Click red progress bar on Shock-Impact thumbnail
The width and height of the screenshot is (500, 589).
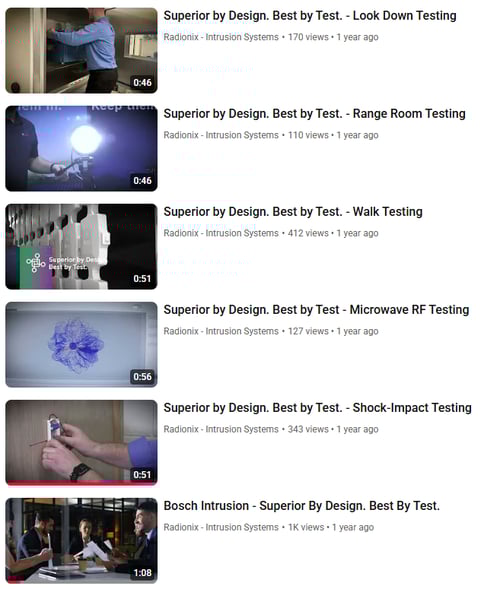click(x=81, y=483)
